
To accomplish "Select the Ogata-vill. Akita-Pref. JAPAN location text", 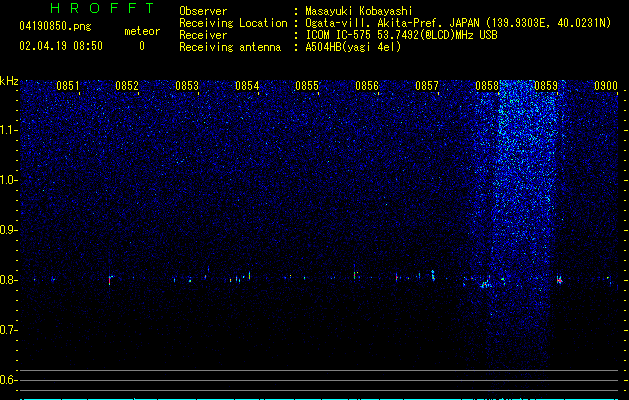I will click(x=458, y=23).
